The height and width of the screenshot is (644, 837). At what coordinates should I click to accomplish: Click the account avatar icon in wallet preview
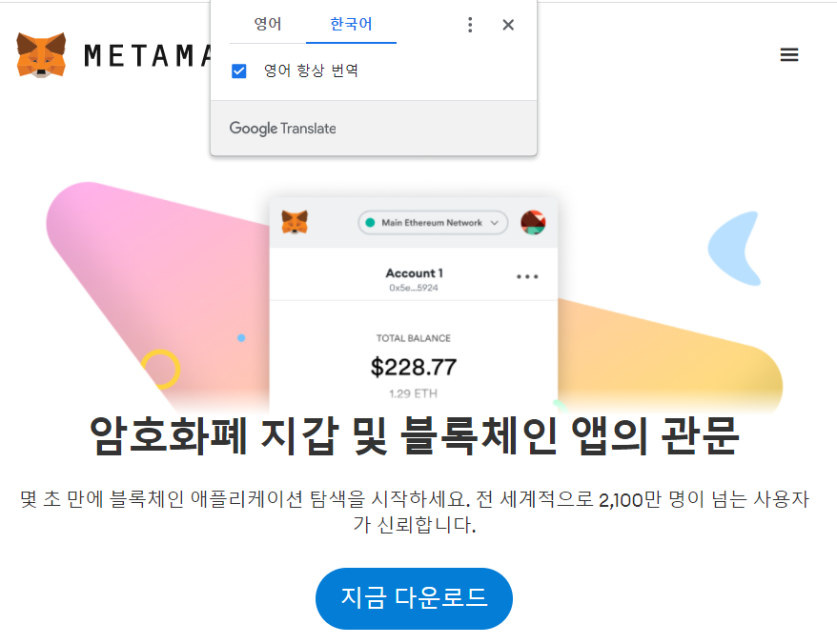coord(533,223)
